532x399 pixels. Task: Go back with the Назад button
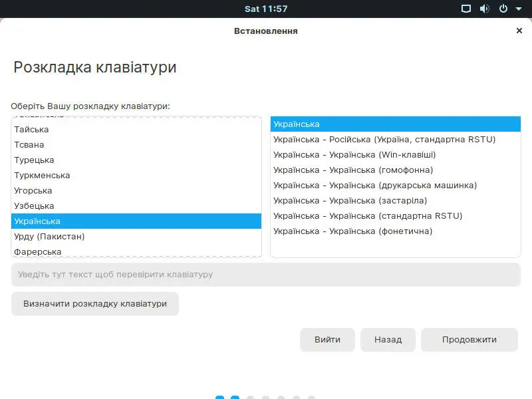[388, 340]
